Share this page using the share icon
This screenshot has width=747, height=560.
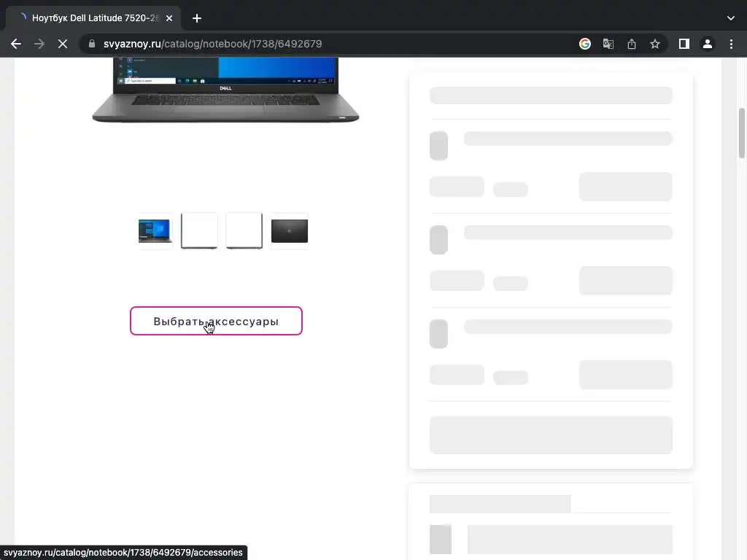click(x=632, y=44)
